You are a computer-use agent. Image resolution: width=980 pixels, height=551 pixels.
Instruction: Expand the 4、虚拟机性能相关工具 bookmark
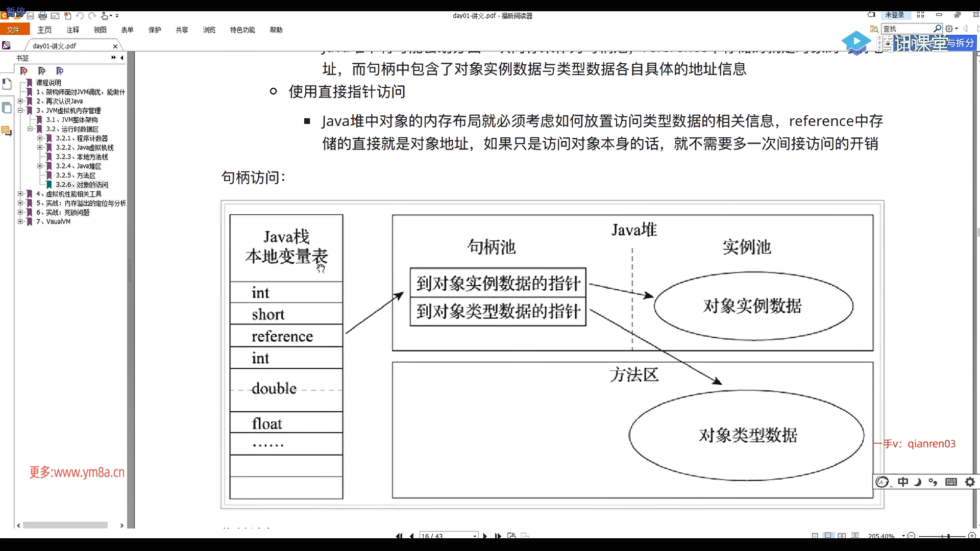pyautogui.click(x=20, y=194)
